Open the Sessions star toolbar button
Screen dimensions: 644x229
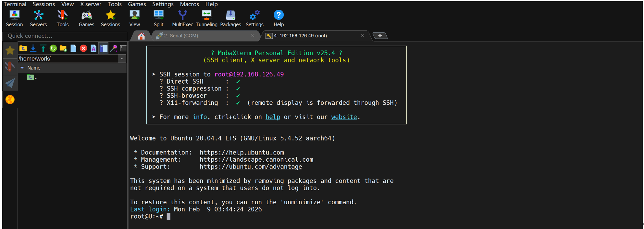tap(110, 19)
